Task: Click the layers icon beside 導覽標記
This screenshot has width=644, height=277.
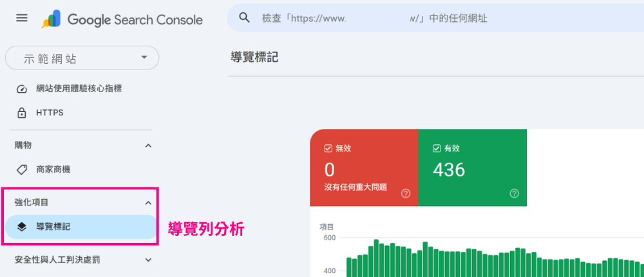Action: pos(22,227)
